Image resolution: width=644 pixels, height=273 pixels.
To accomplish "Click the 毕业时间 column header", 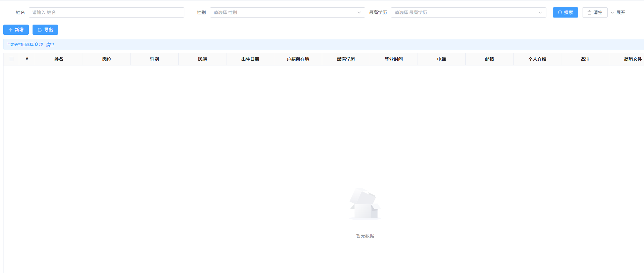I will coord(394,59).
